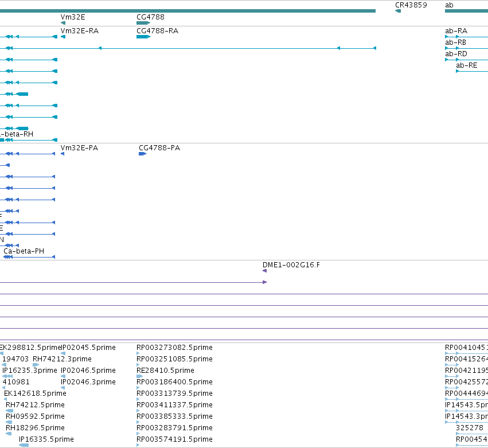Select the CG4788 gene label
The height and width of the screenshot is (448, 488).
click(x=150, y=17)
